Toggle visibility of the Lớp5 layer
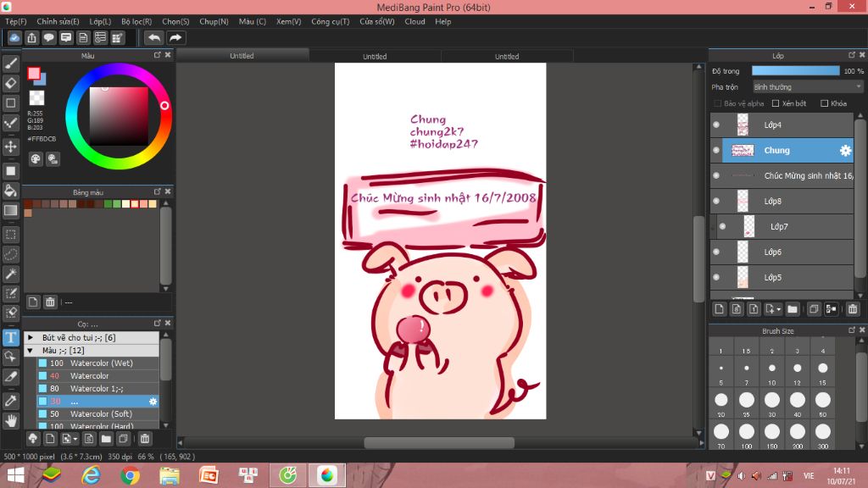Viewport: 868px width, 488px height. tap(716, 277)
